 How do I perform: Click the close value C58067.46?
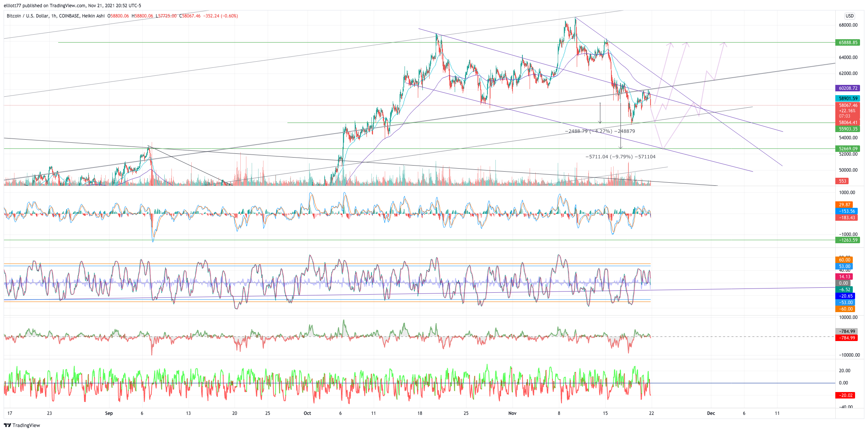190,16
